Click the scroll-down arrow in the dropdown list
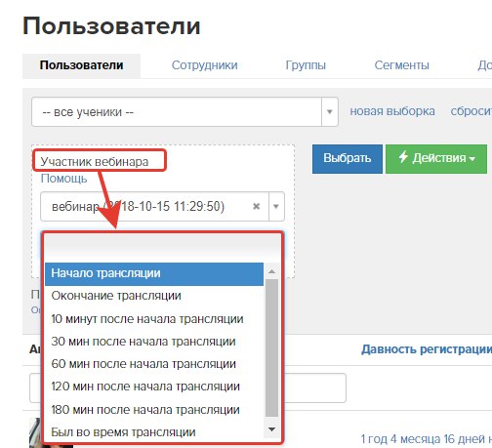492x448 pixels. [271, 429]
